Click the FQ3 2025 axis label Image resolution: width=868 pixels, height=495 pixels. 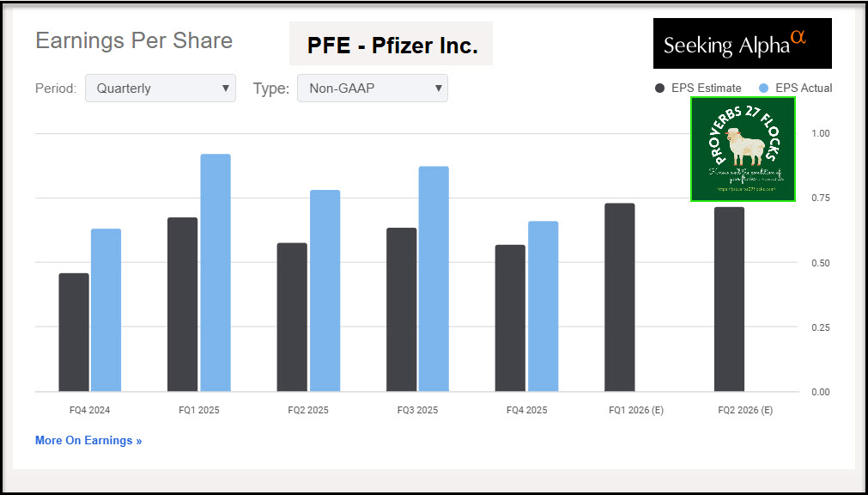(417, 410)
